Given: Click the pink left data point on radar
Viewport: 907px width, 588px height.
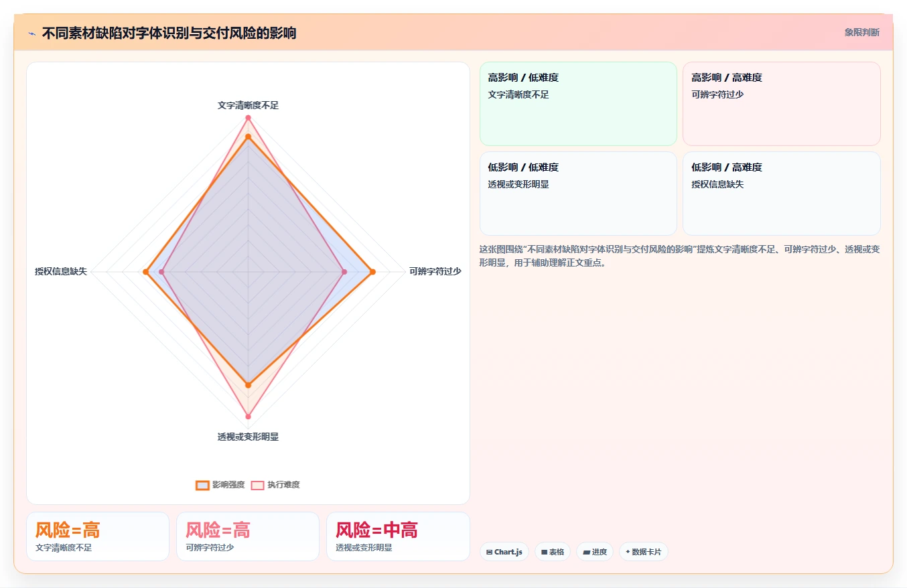Looking at the screenshot, I should [x=161, y=271].
